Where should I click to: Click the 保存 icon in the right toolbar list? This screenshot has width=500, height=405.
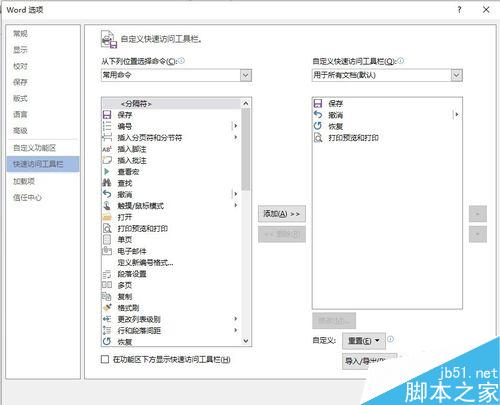click(x=318, y=103)
